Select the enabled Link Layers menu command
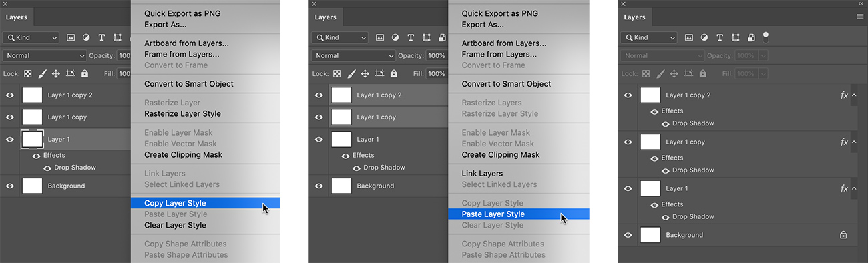This screenshot has height=263, width=868. click(x=482, y=174)
